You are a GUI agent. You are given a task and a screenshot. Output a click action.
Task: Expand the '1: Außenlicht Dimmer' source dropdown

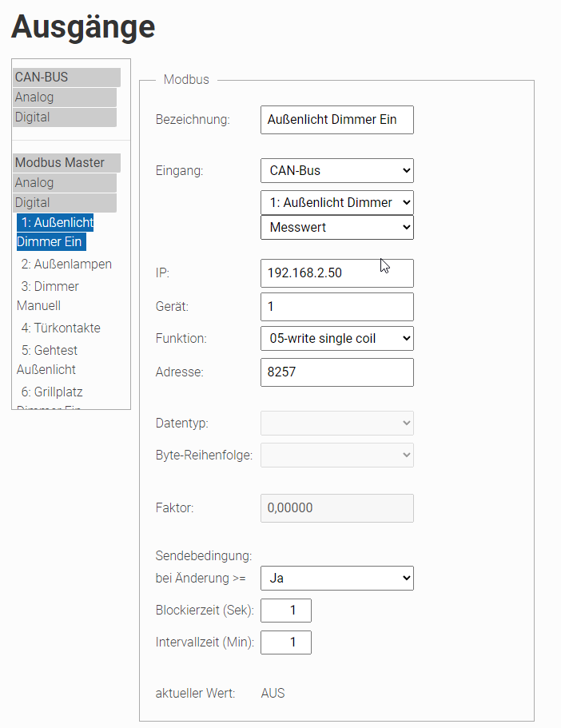pyautogui.click(x=336, y=203)
